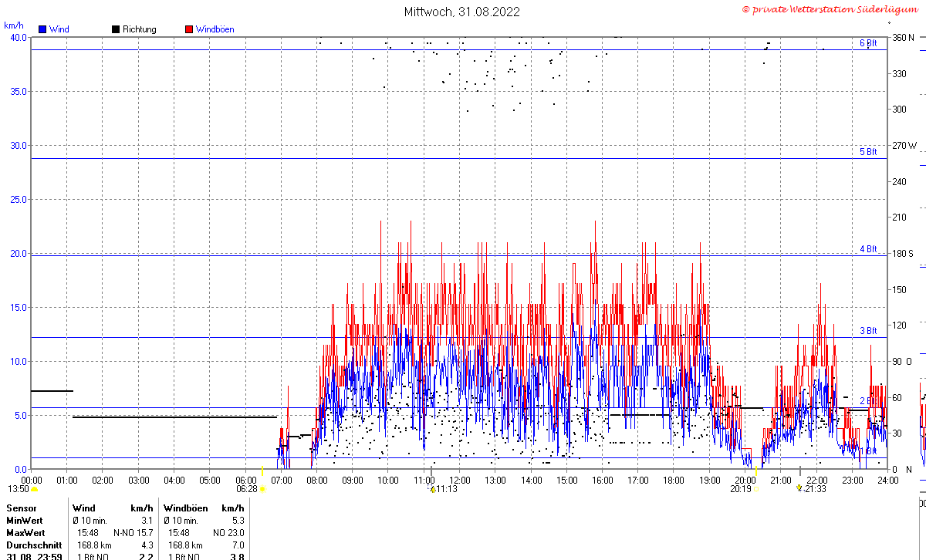
Task: Click the sunrise marker at 06:28
Action: point(262,488)
